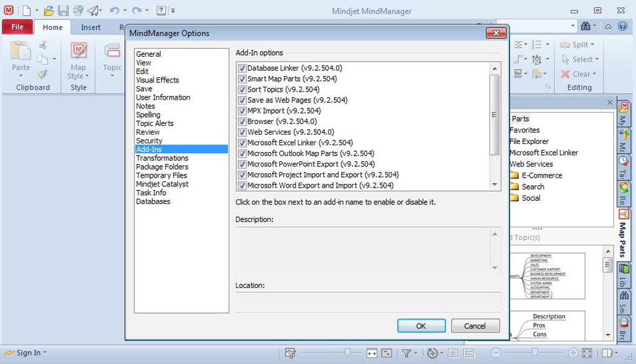Click the Topic insert icon

[x=112, y=50]
